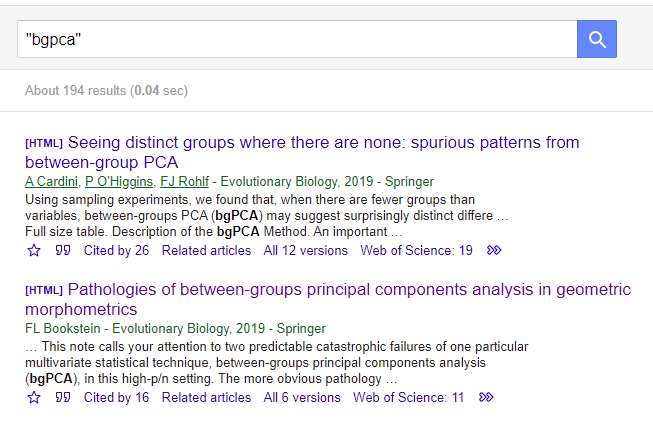View author profile A Cardini
The width and height of the screenshot is (653, 427).
click(51, 182)
